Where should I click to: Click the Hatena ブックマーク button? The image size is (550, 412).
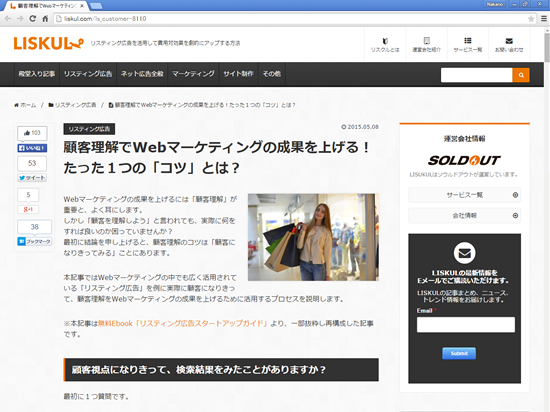(x=34, y=241)
